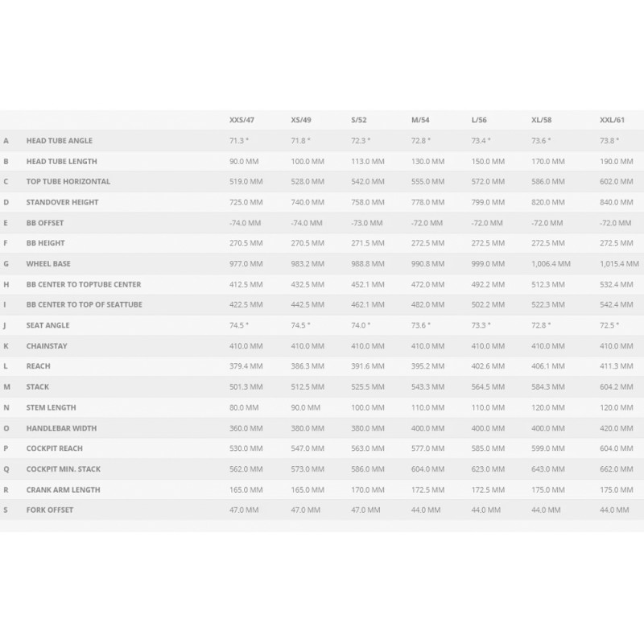Image resolution: width=644 pixels, height=644 pixels.
Task: Click the S/52 size column header
Action: pyautogui.click(x=360, y=120)
